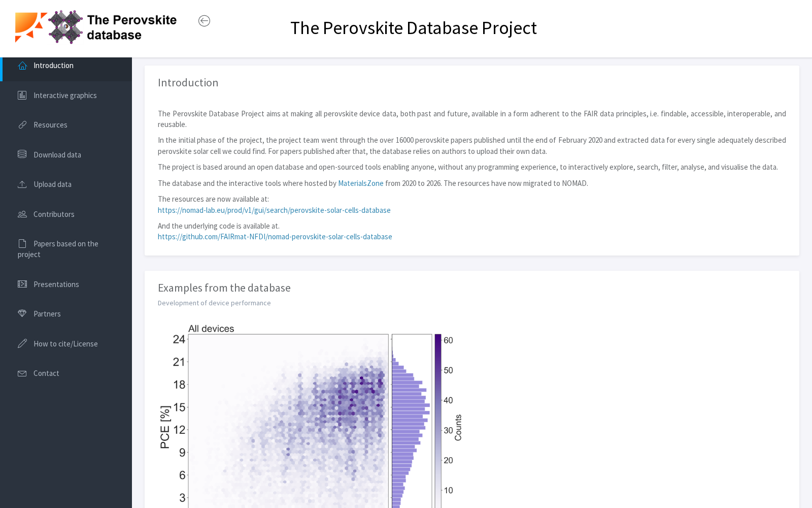Click The Perovskite database logo
Viewport: 812px width, 508px height.
click(x=96, y=27)
